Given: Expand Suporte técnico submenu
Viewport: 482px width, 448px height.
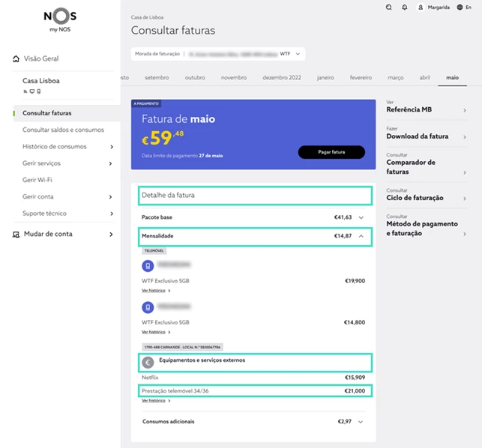Looking at the screenshot, I should coord(112,214).
